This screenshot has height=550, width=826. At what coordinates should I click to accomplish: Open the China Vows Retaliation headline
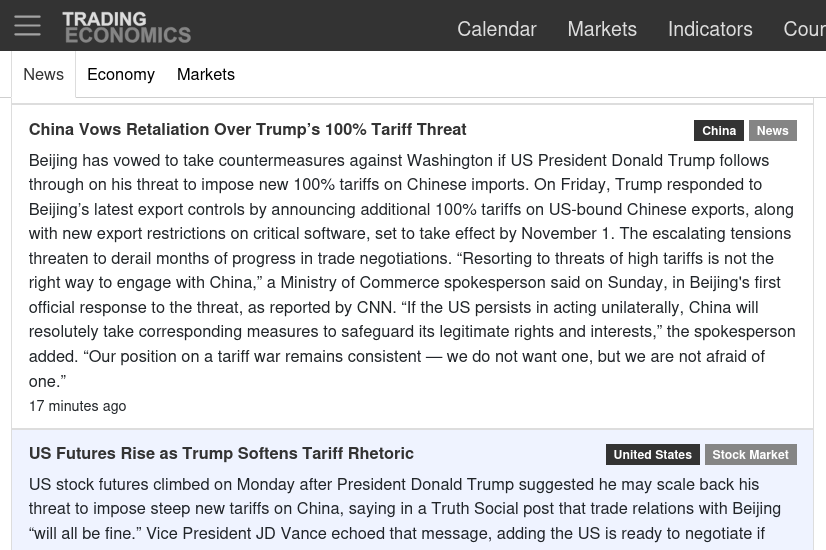click(x=248, y=130)
